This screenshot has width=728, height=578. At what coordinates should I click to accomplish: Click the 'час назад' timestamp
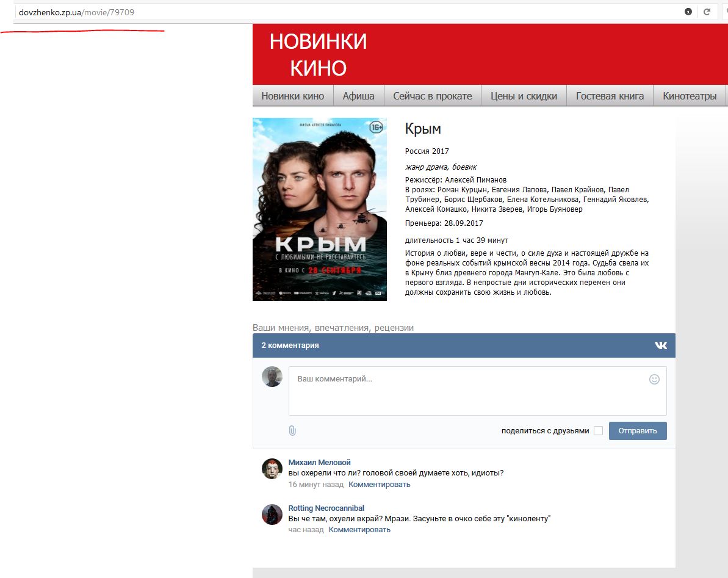coord(306,530)
